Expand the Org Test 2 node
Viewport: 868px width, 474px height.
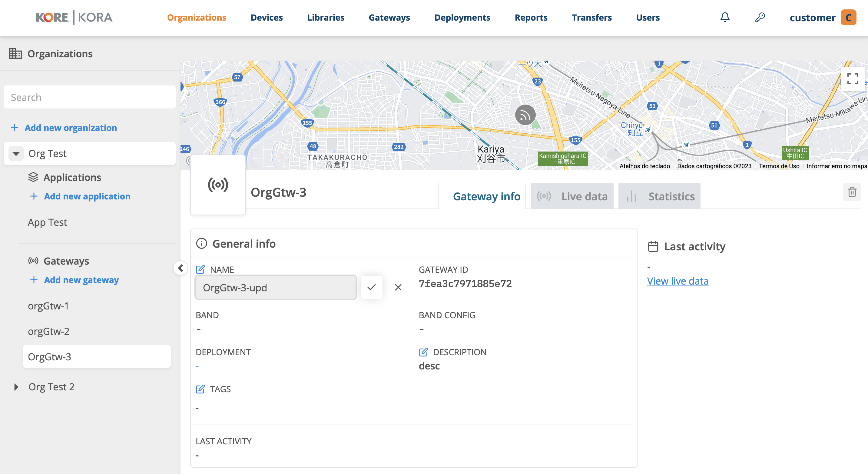[x=16, y=387]
